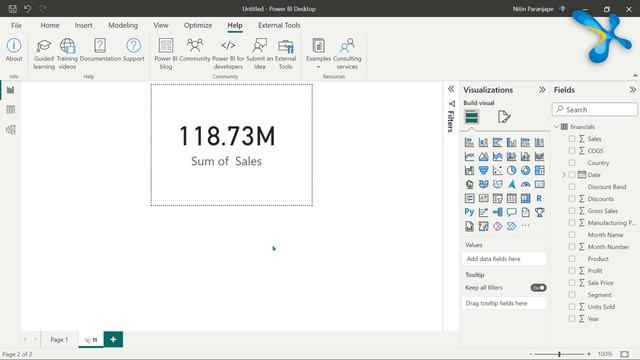Open the Examples dropdown
Viewport: 640px width, 360px height.
[318, 54]
